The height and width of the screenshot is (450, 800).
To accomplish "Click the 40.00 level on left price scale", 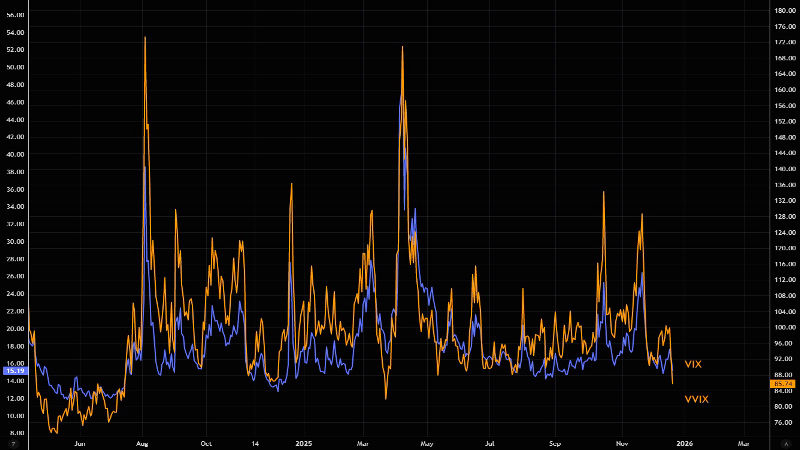I will point(14,154).
